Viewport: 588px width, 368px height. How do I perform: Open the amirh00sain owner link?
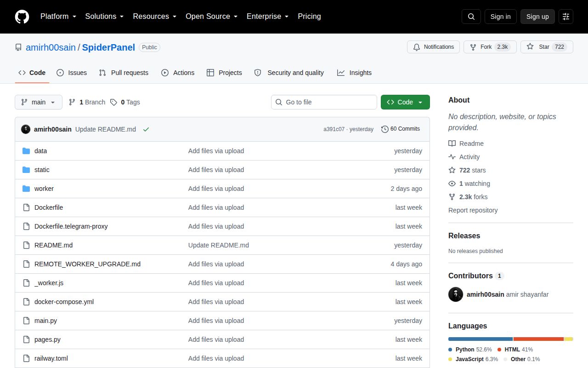click(x=51, y=47)
